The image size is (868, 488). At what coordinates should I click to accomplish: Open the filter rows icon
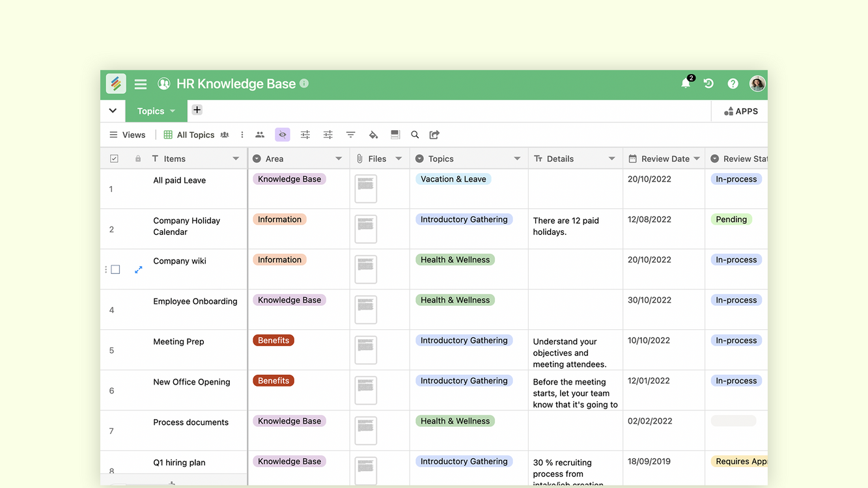350,135
